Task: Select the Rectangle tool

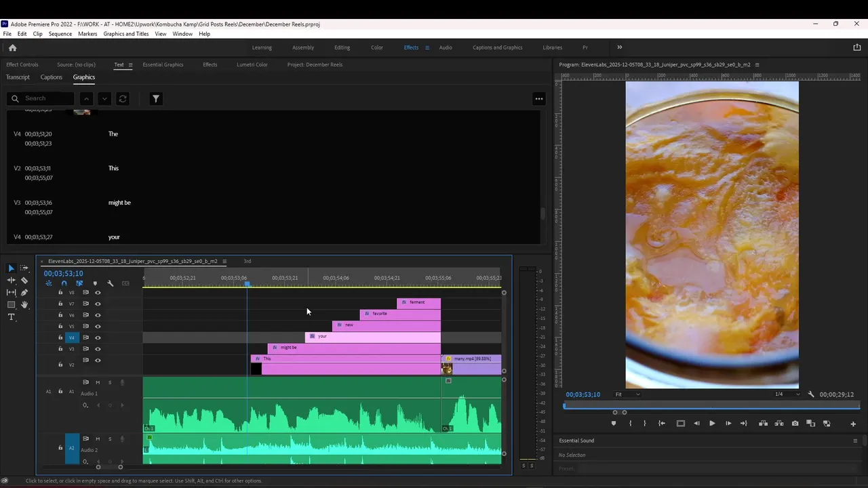Action: tap(11, 305)
